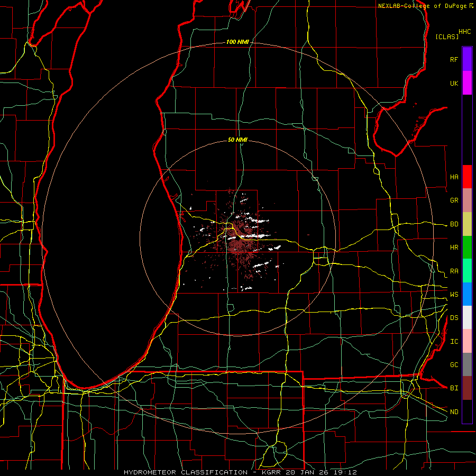The width and height of the screenshot is (476, 476).
Task: Click the 100 NMI range ring label
Action: [237, 42]
